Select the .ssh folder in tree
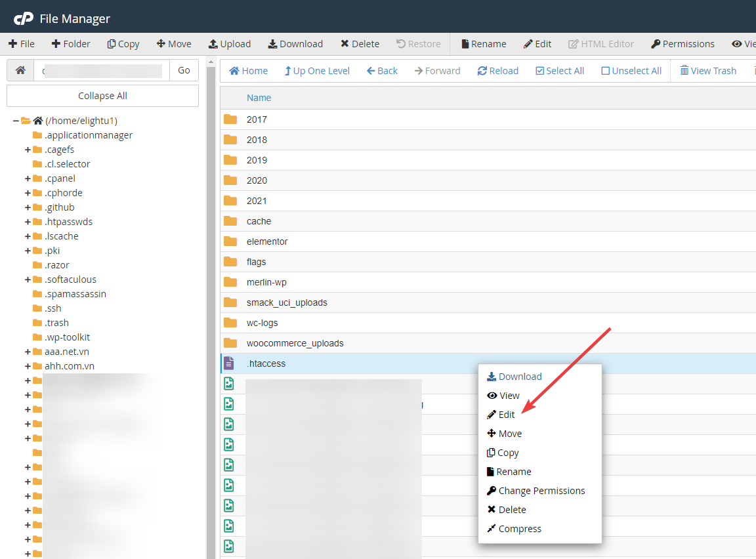 [53, 308]
